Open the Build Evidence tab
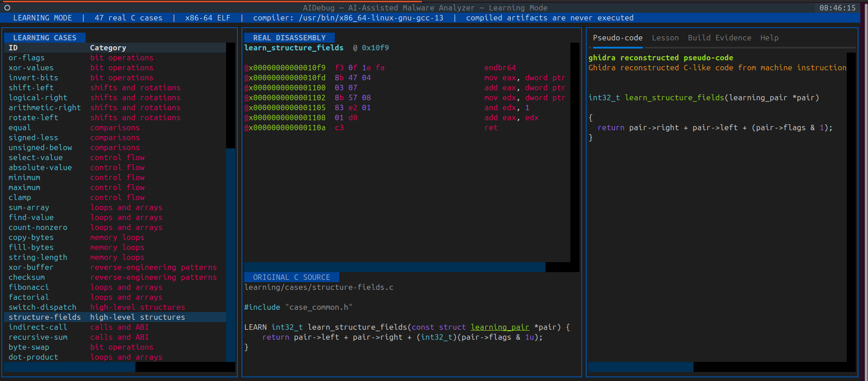This screenshot has height=381, width=868. pos(719,38)
